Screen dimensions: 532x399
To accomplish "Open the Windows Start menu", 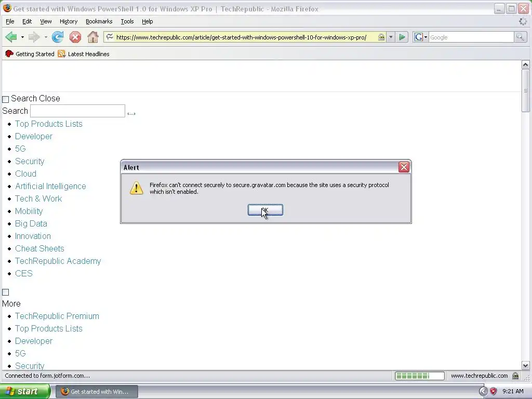I will (25, 391).
